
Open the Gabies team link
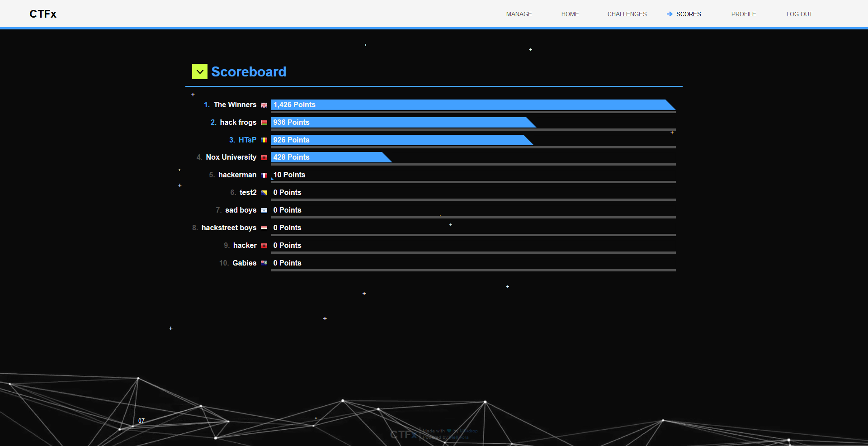pos(244,263)
